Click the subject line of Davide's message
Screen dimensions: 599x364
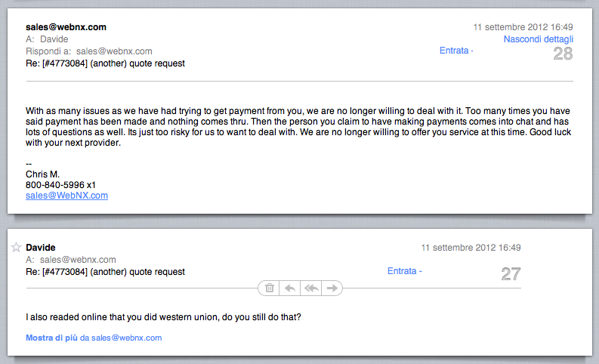click(x=105, y=272)
